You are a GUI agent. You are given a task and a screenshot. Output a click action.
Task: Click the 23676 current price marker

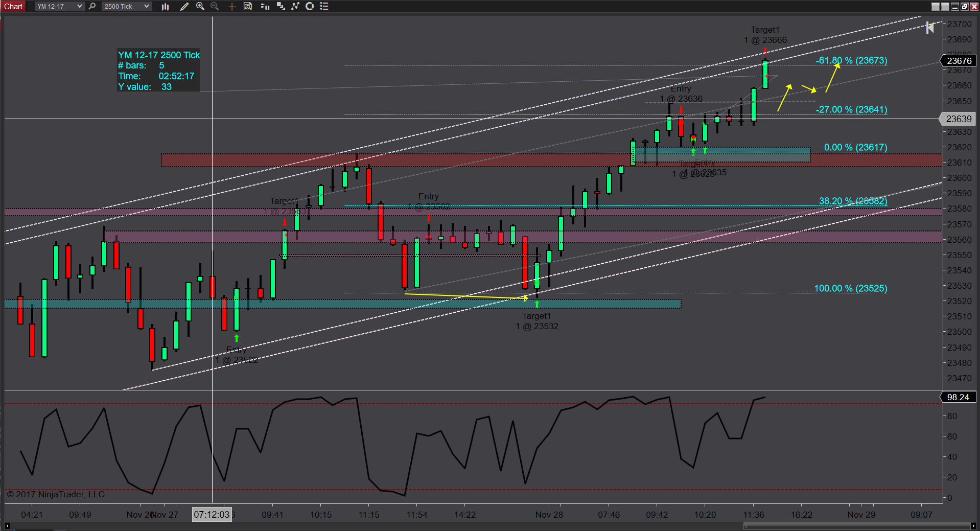959,61
